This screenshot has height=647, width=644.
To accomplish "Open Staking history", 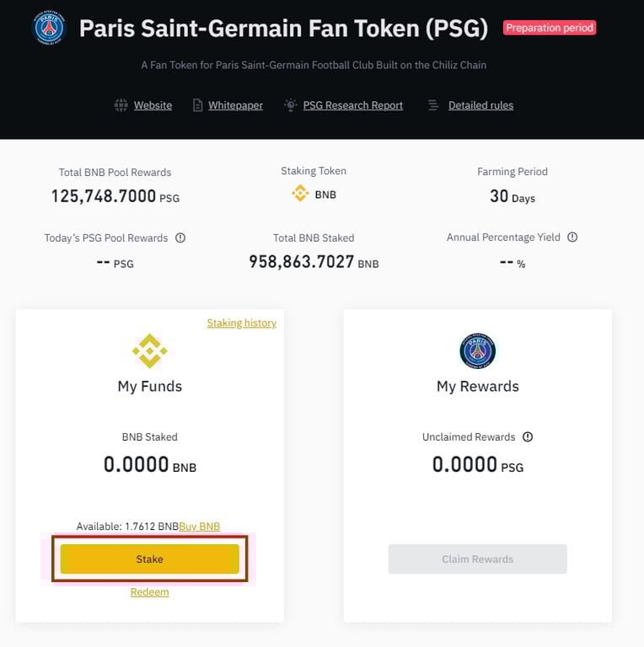I will point(241,323).
